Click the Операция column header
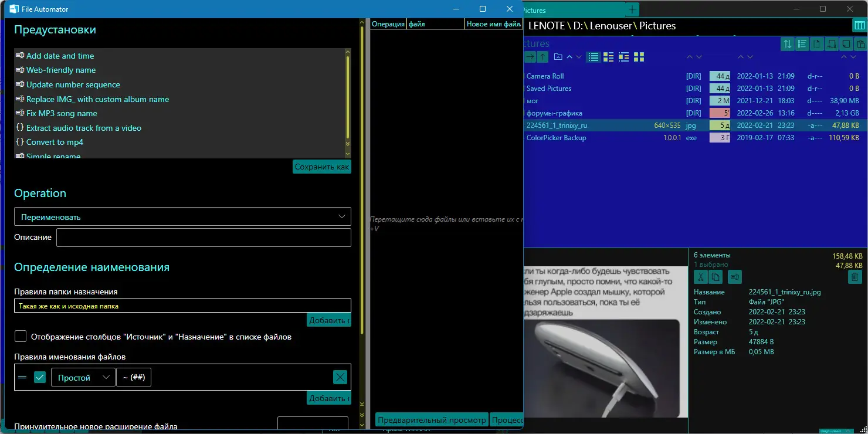This screenshot has width=868, height=434. click(388, 24)
